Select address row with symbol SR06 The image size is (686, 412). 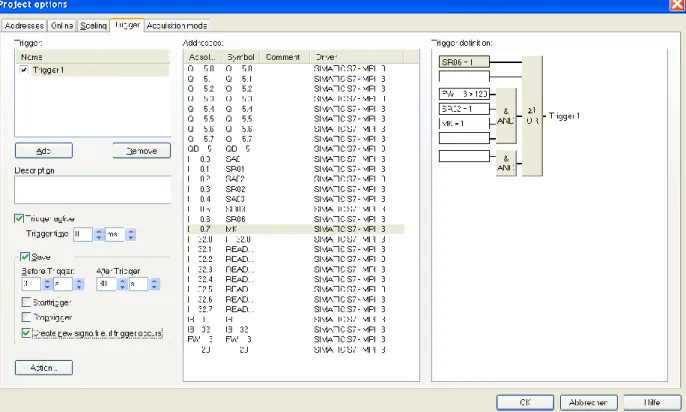[x=294, y=219]
